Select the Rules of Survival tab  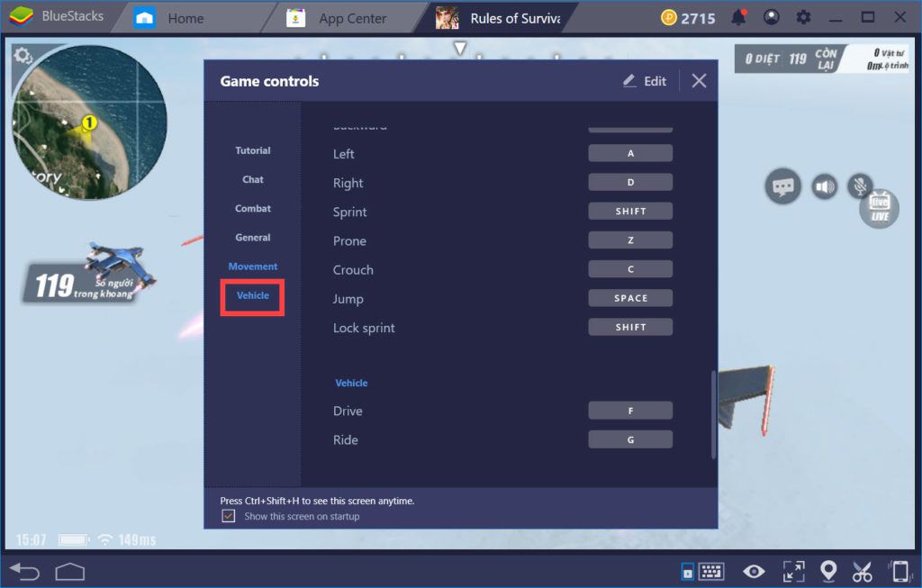click(499, 18)
